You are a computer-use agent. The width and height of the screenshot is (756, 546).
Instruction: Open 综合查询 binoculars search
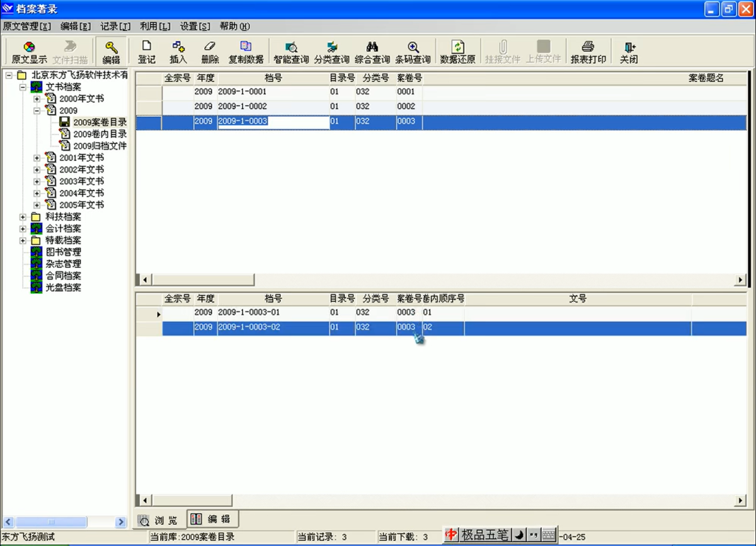372,47
